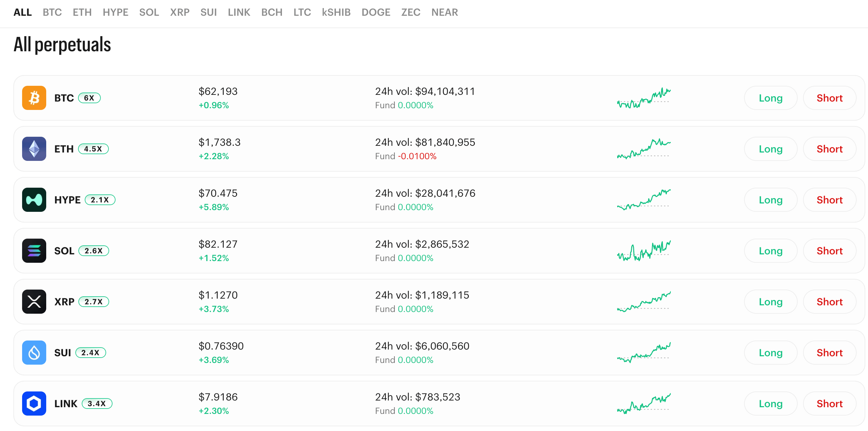The height and width of the screenshot is (431, 868).
Task: Go to the LINK tab
Action: tap(239, 12)
